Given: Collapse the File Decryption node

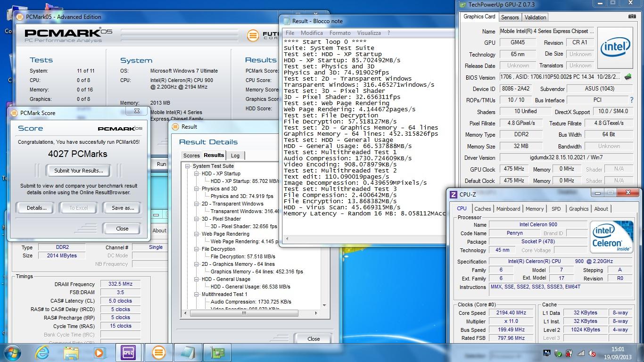Looking at the screenshot, I should click(197, 249).
